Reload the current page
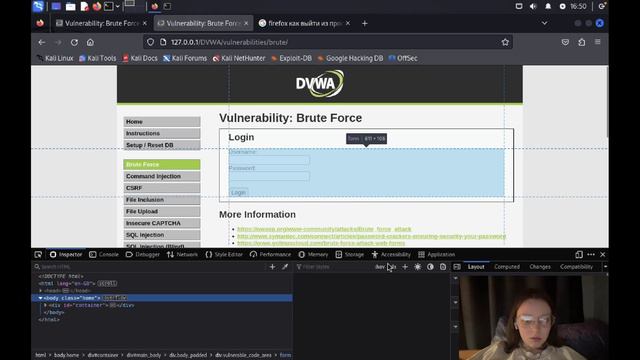The width and height of the screenshot is (640, 360). (x=74, y=42)
